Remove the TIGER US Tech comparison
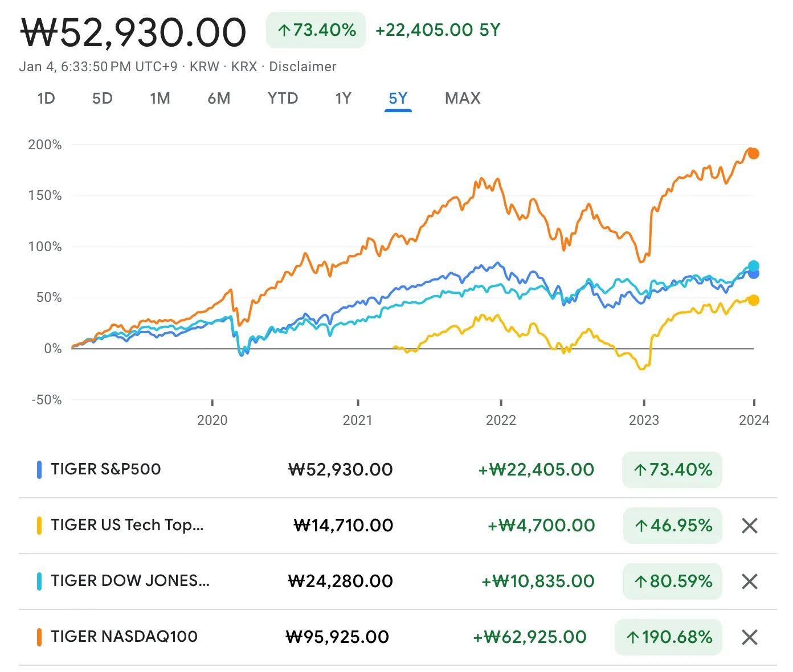Viewport: 793px width, 672px height. 751,526
